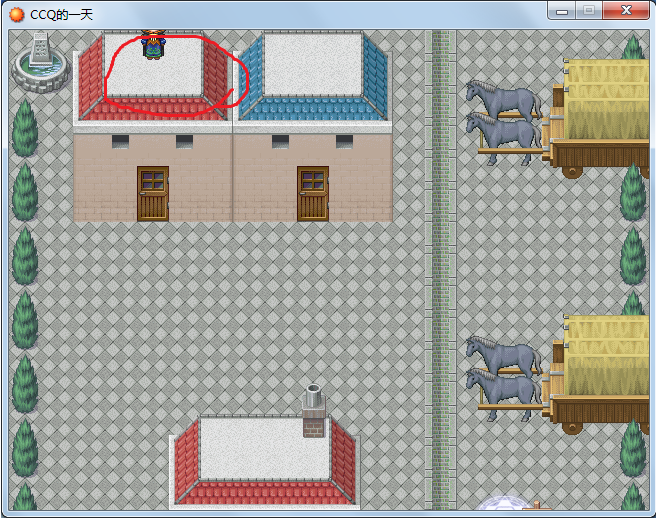Open the wooden door below the blue-roofed house
Viewport: 656px width, 518px height.
tap(313, 194)
